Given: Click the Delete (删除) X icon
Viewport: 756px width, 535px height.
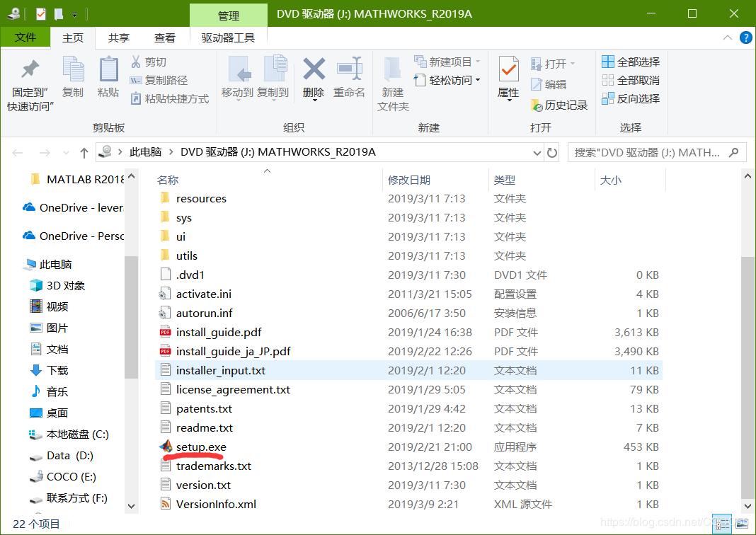Looking at the screenshot, I should 314,69.
